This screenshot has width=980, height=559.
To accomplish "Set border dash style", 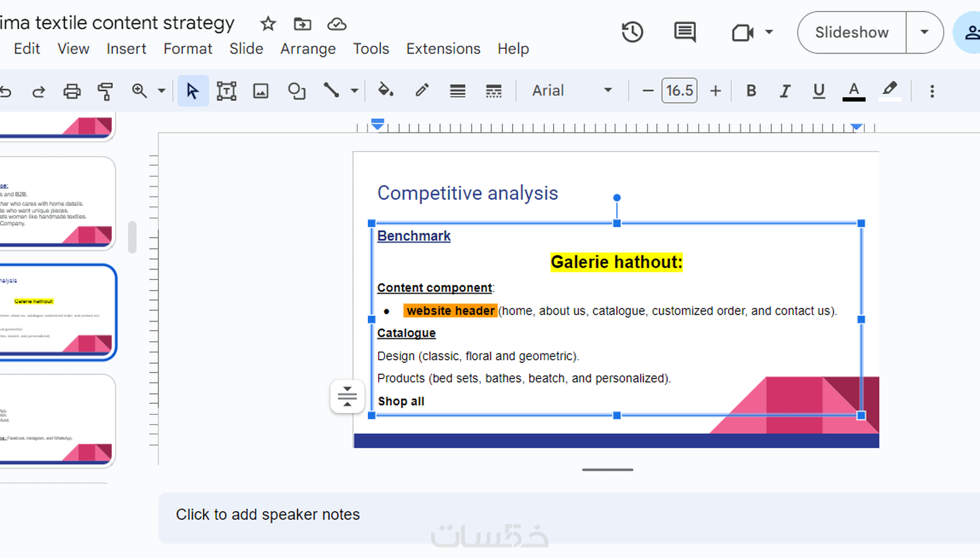I will [x=493, y=91].
